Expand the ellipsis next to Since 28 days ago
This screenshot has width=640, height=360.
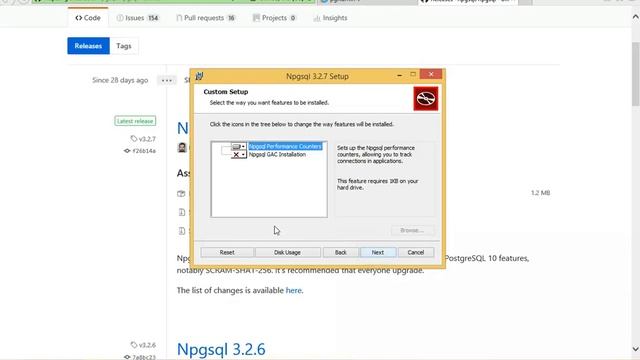point(167,80)
